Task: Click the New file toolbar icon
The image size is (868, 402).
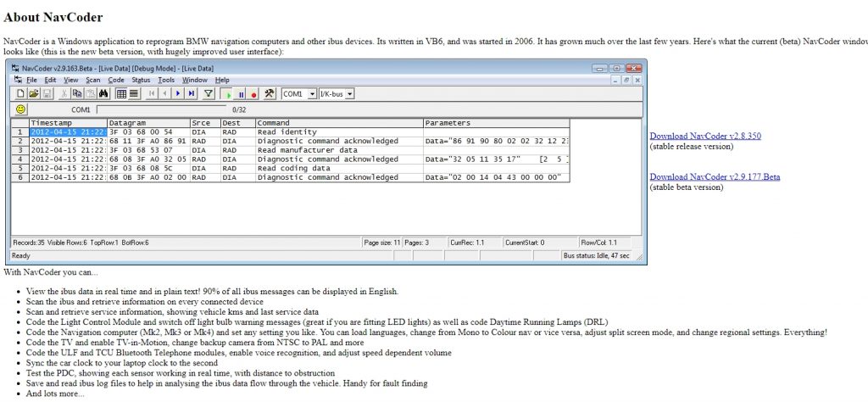Action: coord(20,94)
